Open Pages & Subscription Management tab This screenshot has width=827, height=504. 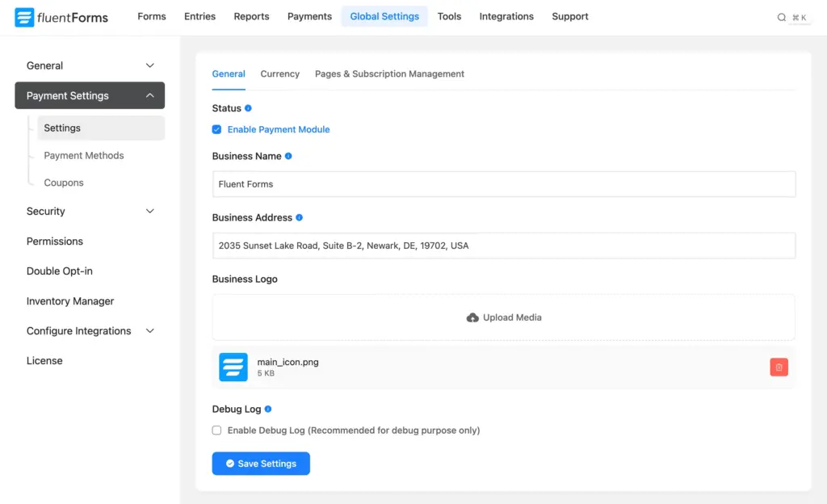(x=389, y=73)
